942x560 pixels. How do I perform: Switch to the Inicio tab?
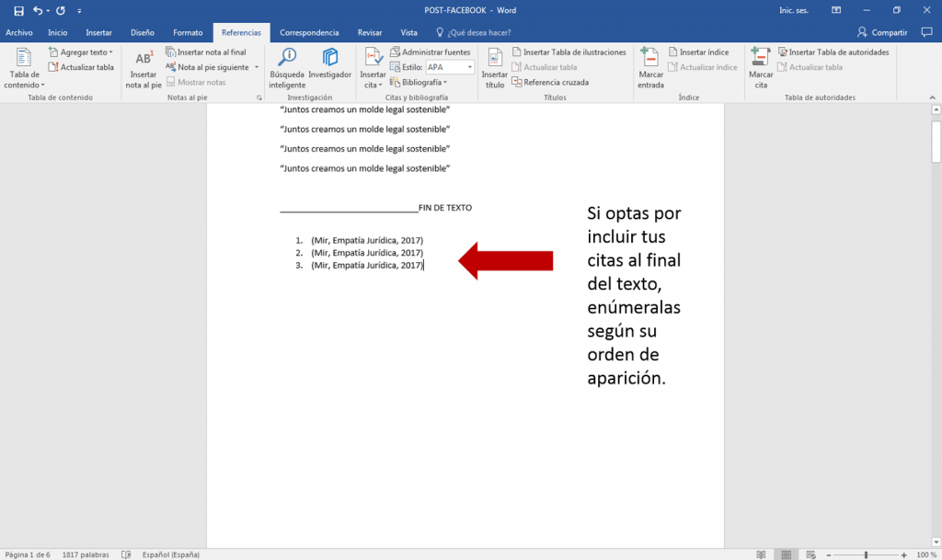[58, 32]
